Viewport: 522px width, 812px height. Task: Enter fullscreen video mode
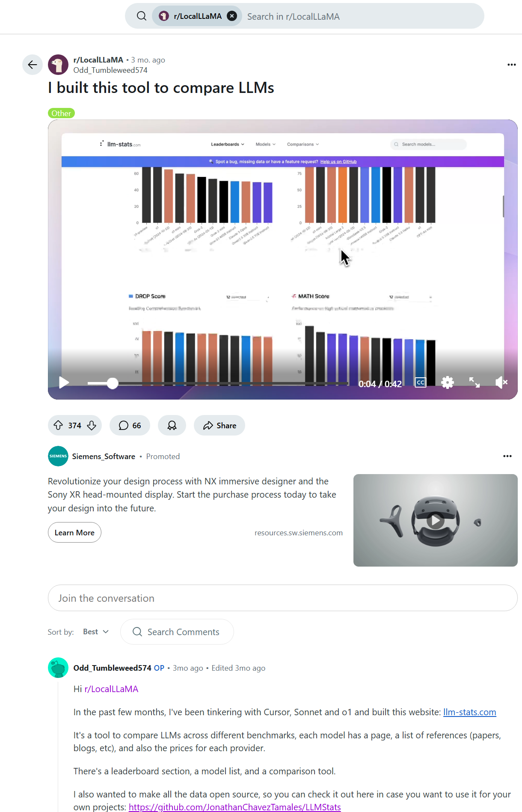tap(475, 382)
